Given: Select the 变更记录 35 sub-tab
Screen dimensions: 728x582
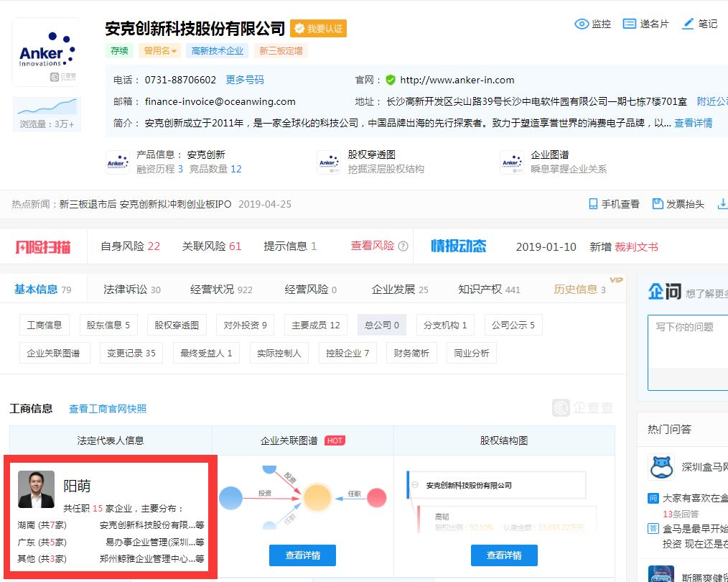Looking at the screenshot, I should point(131,354).
